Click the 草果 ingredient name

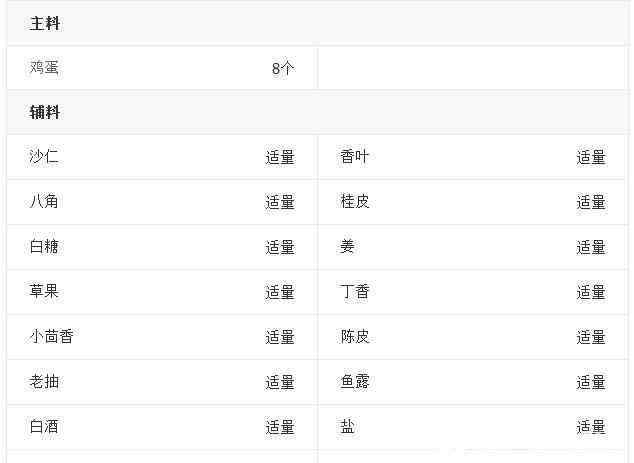pos(45,292)
